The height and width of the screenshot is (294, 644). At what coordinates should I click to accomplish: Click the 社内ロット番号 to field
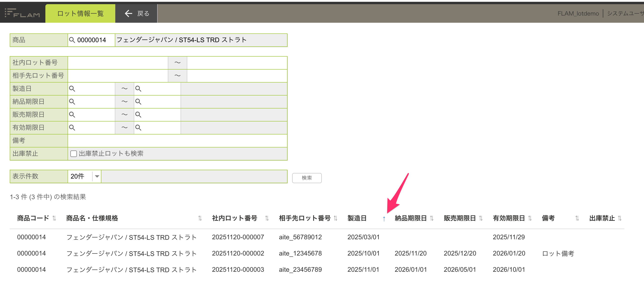(237, 63)
